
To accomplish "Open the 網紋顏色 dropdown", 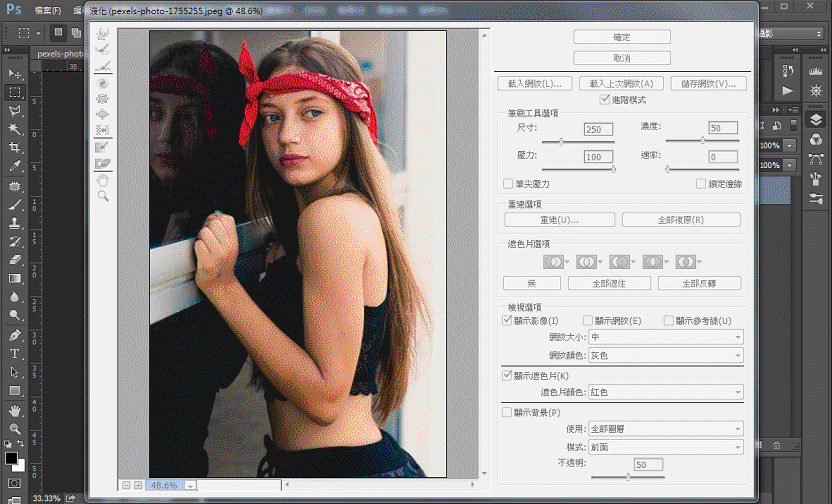I will [x=666, y=355].
